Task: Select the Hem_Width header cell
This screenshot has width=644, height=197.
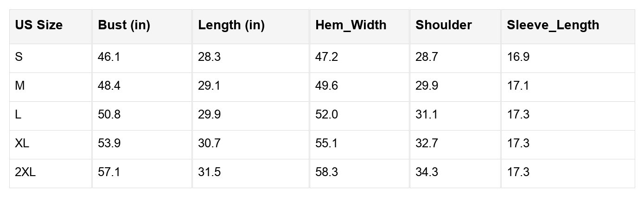Action: click(351, 25)
